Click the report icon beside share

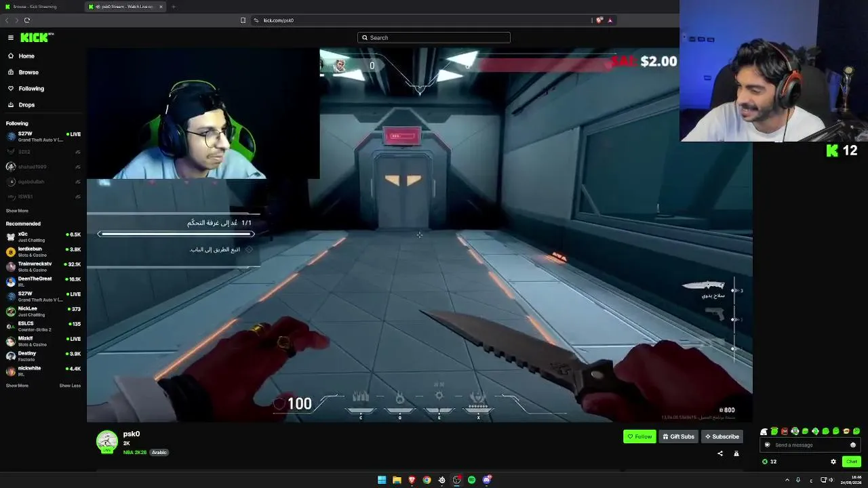pos(736,453)
